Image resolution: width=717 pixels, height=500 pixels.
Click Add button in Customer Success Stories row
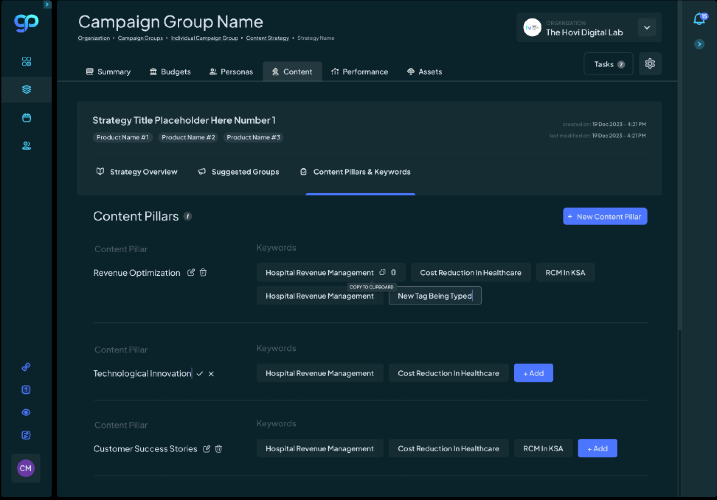point(597,449)
